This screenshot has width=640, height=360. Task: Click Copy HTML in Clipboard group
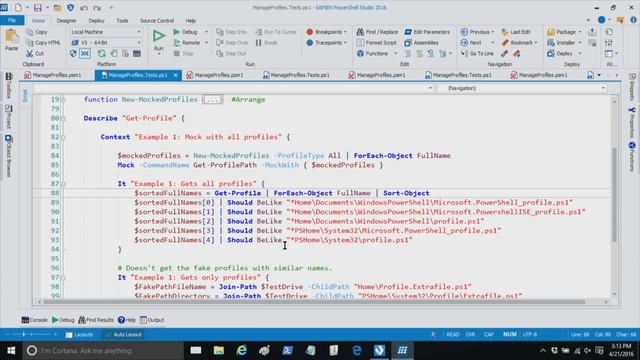click(43, 42)
